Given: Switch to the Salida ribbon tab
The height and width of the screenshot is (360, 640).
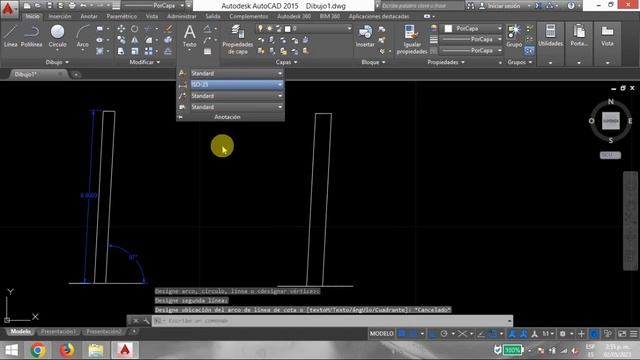Looking at the screenshot, I should [213, 16].
